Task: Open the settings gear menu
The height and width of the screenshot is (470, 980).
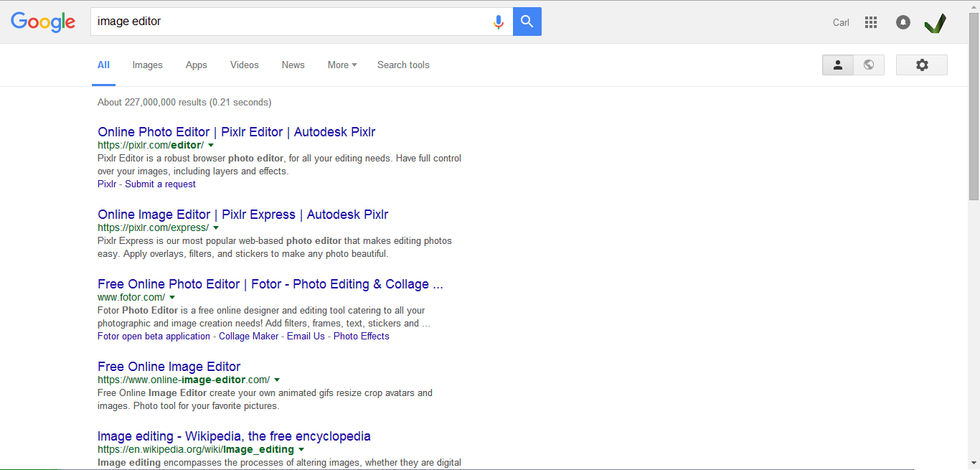Action: (922, 65)
